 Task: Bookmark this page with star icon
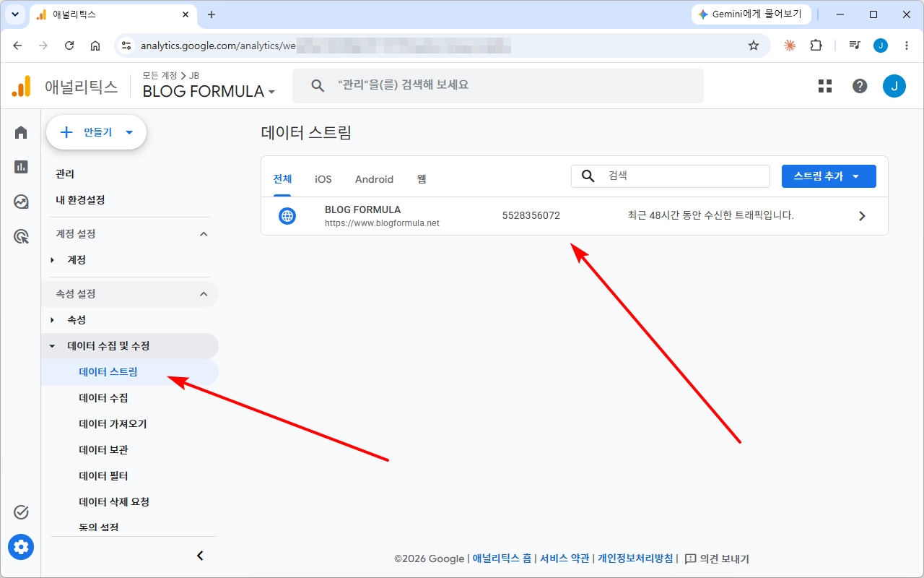tap(754, 46)
